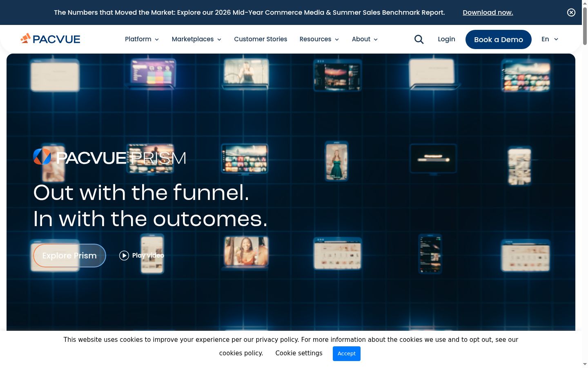Click the scrollbar down arrow
588x368 pixels.
point(585,364)
